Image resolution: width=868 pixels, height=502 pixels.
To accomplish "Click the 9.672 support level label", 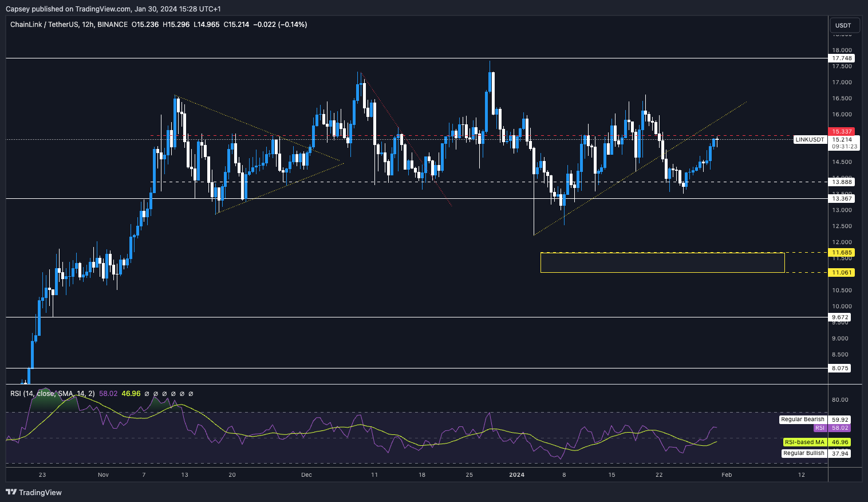I will [x=840, y=317].
